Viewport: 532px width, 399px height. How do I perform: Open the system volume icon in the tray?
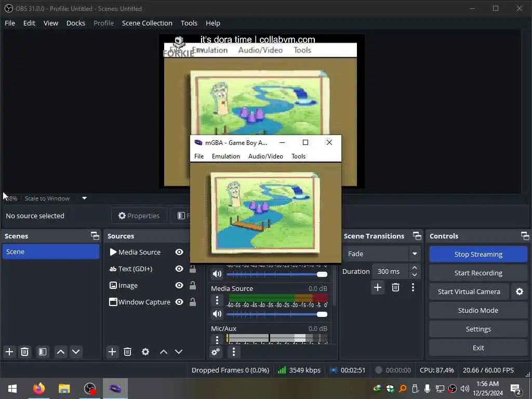pyautogui.click(x=465, y=389)
